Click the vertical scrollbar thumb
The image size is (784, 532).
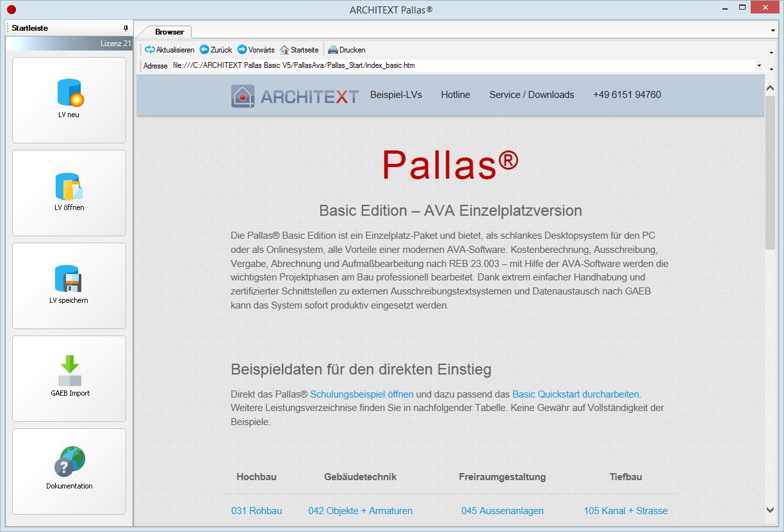point(770,172)
